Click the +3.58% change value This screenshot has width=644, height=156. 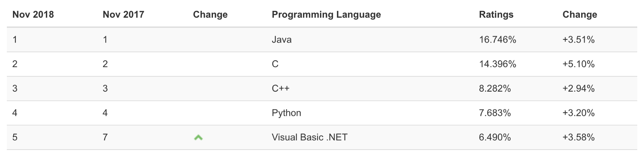pyautogui.click(x=578, y=137)
